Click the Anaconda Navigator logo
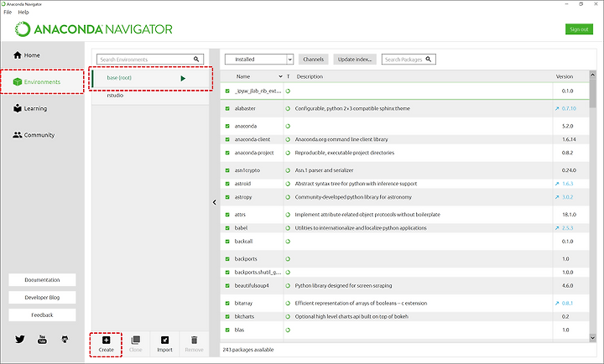Viewport: 604px width, 364px height. (x=94, y=29)
